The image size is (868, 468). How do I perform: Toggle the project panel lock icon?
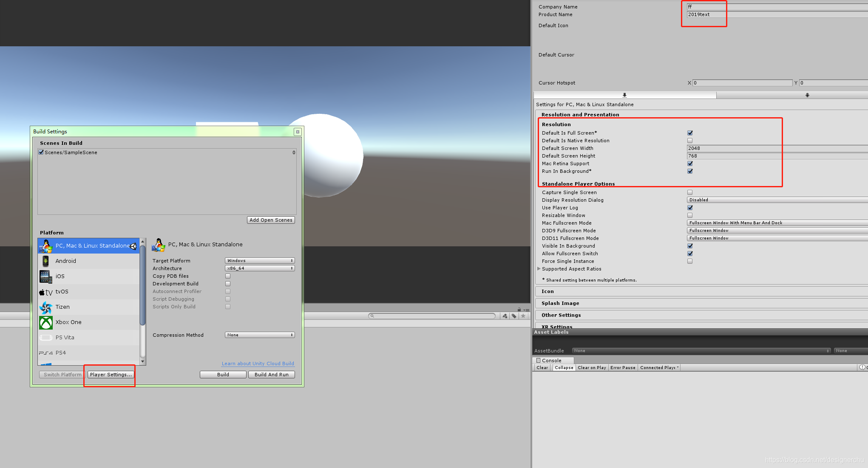click(x=519, y=310)
